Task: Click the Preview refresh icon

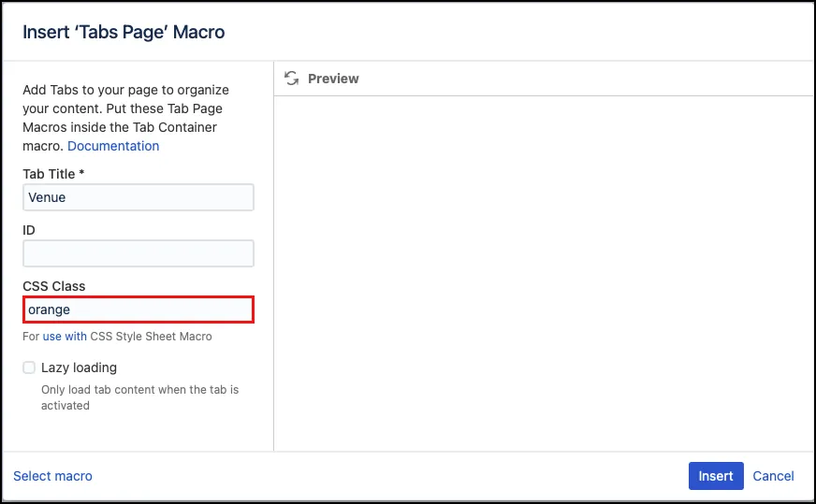Action: click(291, 79)
